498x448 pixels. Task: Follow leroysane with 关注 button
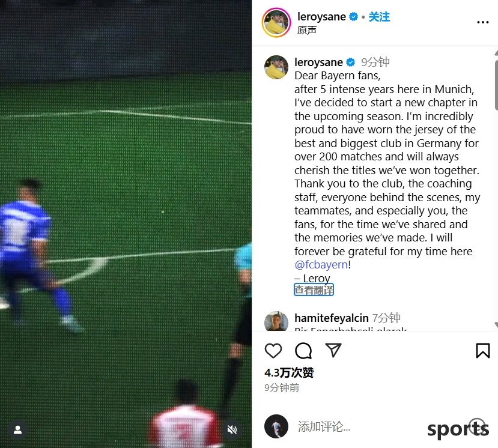(x=379, y=16)
